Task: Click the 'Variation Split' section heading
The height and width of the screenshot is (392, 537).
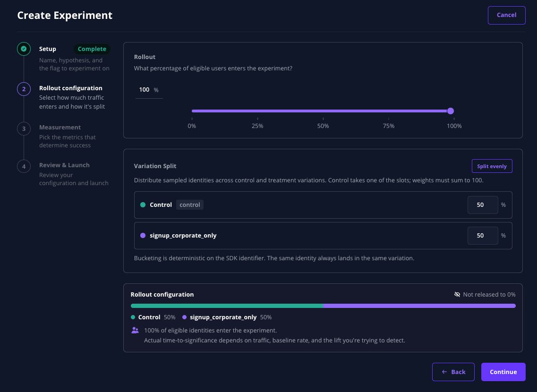Action: pyautogui.click(x=155, y=166)
